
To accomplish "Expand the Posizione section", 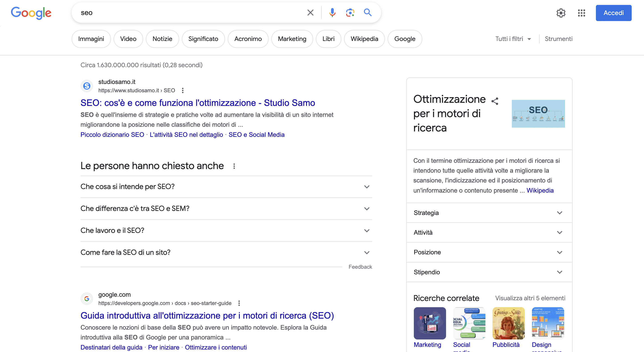I will click(x=489, y=252).
